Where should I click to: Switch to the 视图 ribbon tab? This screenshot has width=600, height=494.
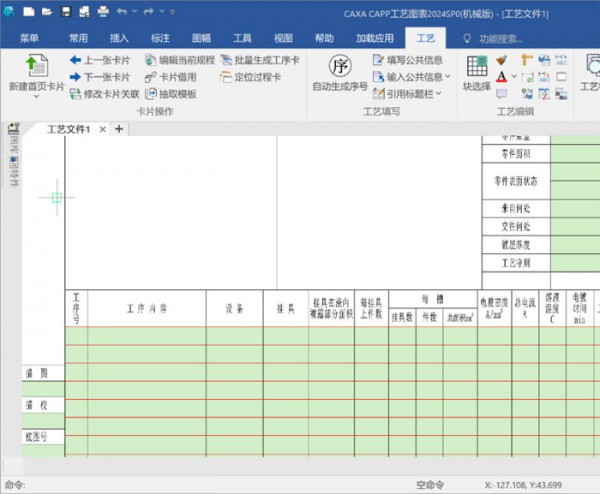tap(283, 38)
